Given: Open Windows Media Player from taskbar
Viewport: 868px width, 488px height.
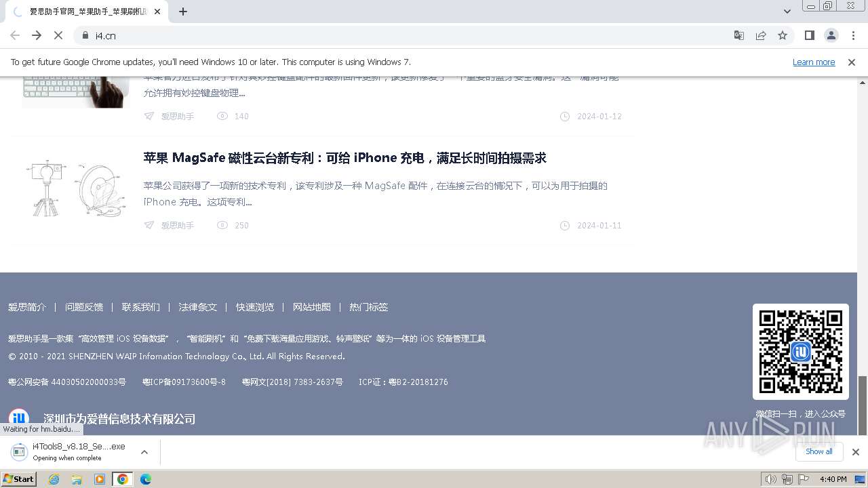Looking at the screenshot, I should [x=100, y=479].
